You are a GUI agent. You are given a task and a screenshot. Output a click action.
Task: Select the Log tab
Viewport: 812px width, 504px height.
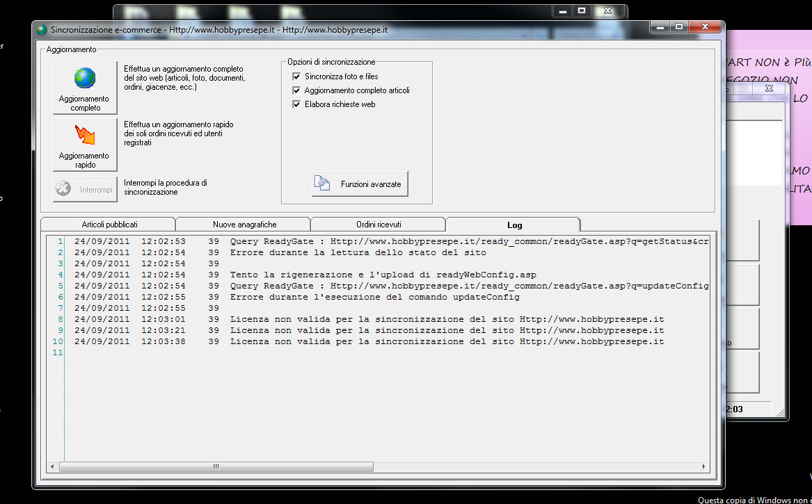click(514, 225)
